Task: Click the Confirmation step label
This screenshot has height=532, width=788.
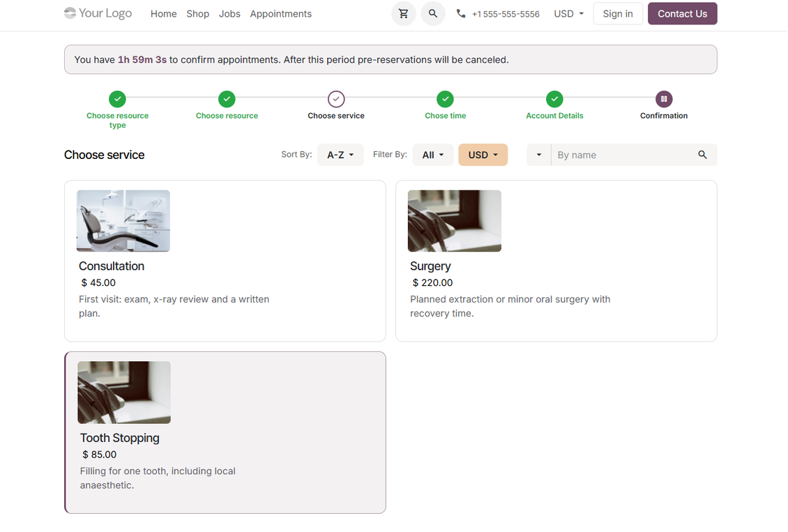Action: [664, 116]
